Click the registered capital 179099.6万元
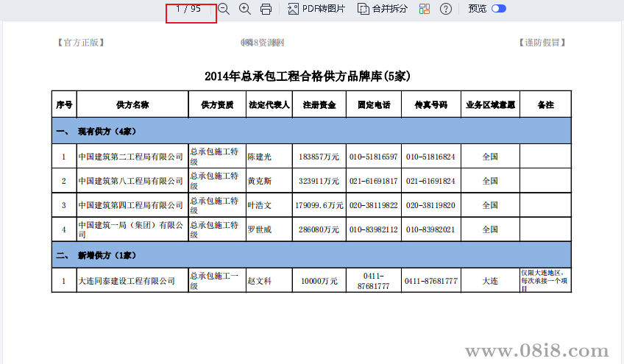Screen dimensions: 624x364 pos(319,205)
